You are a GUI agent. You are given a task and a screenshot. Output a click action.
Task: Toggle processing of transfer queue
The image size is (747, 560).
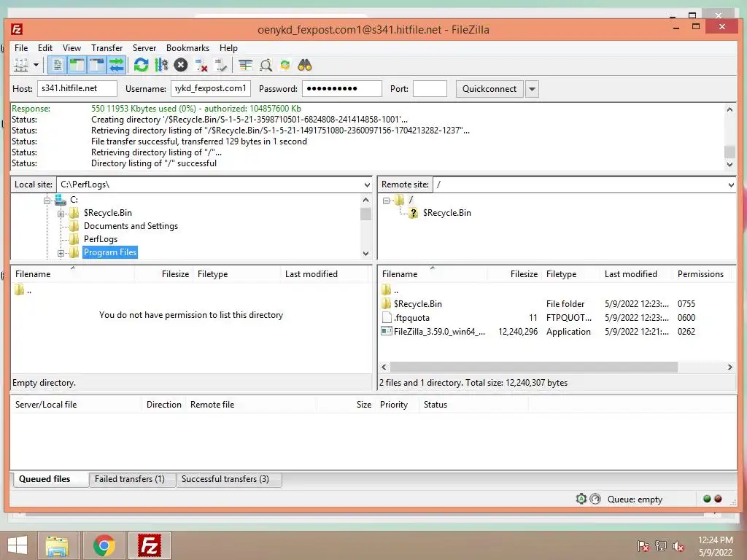(x=161, y=65)
